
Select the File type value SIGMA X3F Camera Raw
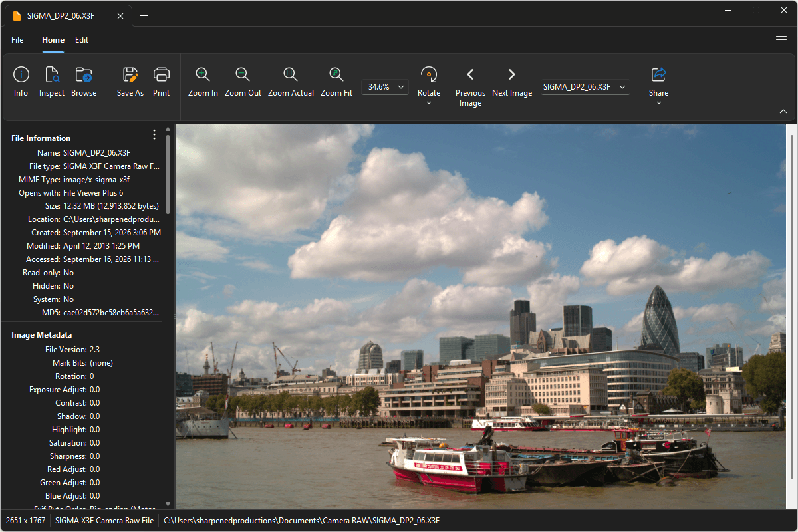[111, 166]
